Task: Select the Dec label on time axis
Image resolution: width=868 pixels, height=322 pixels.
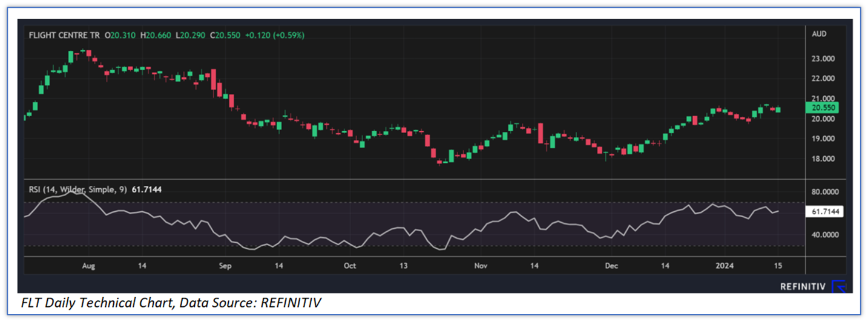Action: pos(611,266)
